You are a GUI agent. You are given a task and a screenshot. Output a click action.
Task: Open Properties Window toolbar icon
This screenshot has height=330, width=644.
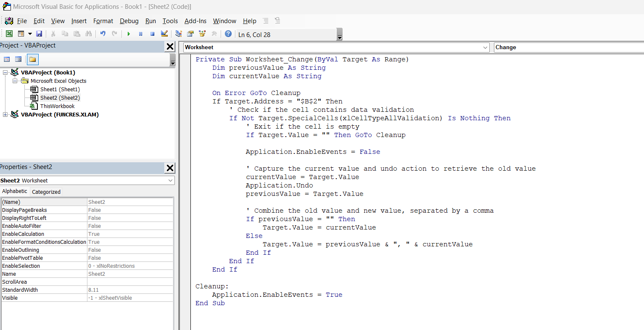point(190,34)
